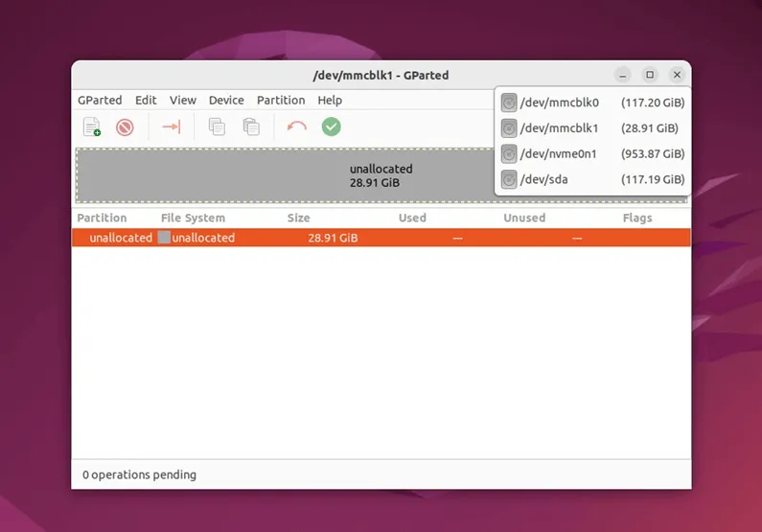
Task: Click the Paste partition toolbar icon
Action: point(251,127)
